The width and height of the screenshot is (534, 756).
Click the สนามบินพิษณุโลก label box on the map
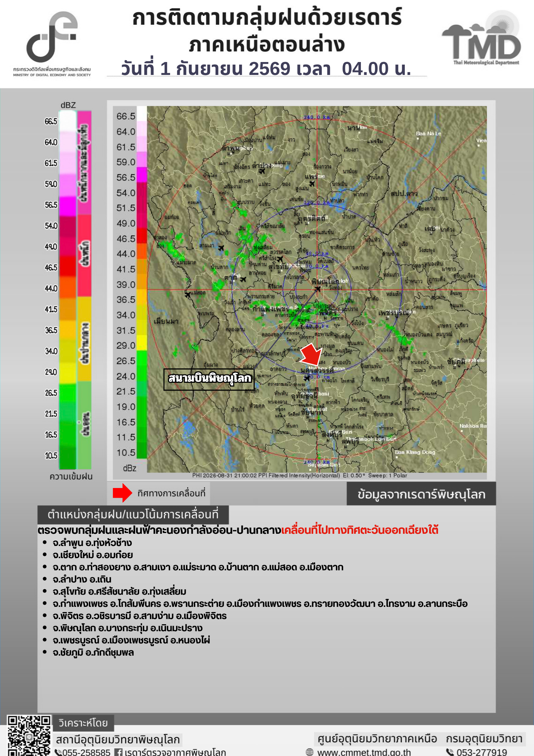[209, 379]
